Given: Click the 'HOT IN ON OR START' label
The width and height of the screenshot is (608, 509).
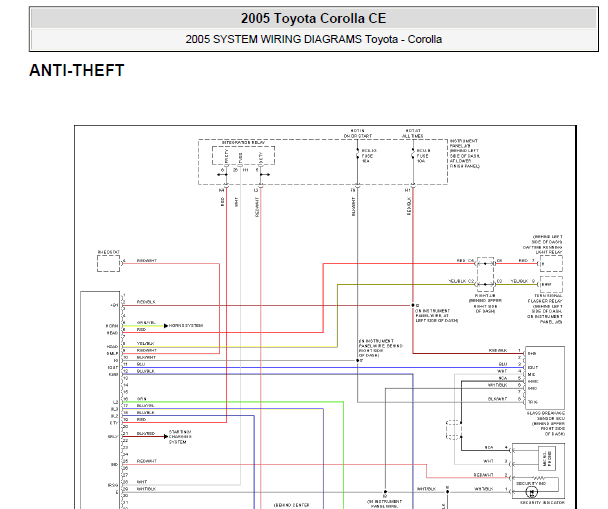Looking at the screenshot, I should (x=358, y=133).
